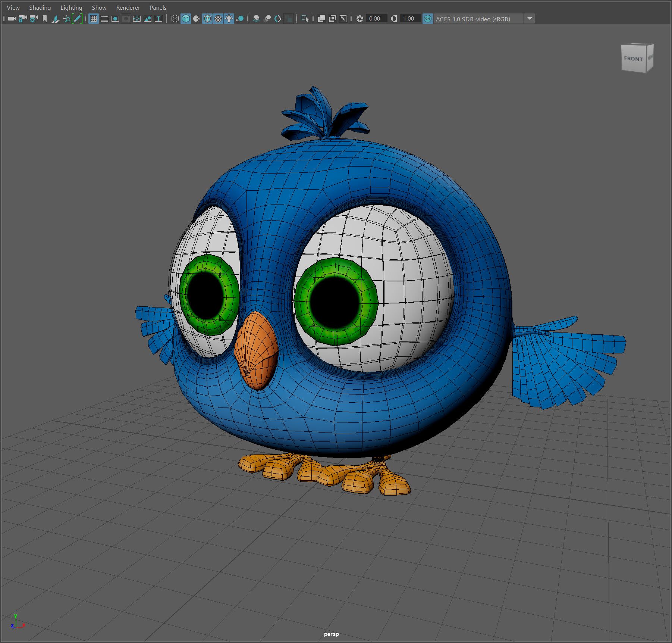Enable Use All Lights bulb icon

click(x=229, y=19)
